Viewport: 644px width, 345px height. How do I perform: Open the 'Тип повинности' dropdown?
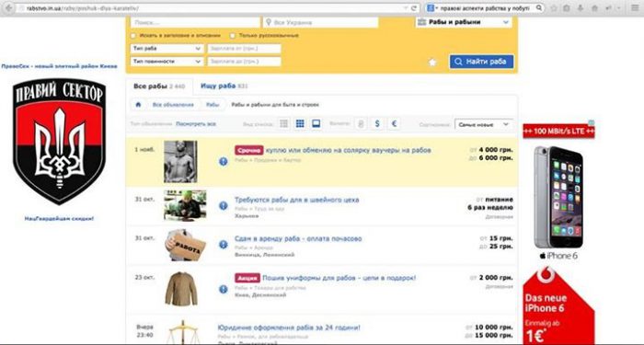[x=167, y=62]
